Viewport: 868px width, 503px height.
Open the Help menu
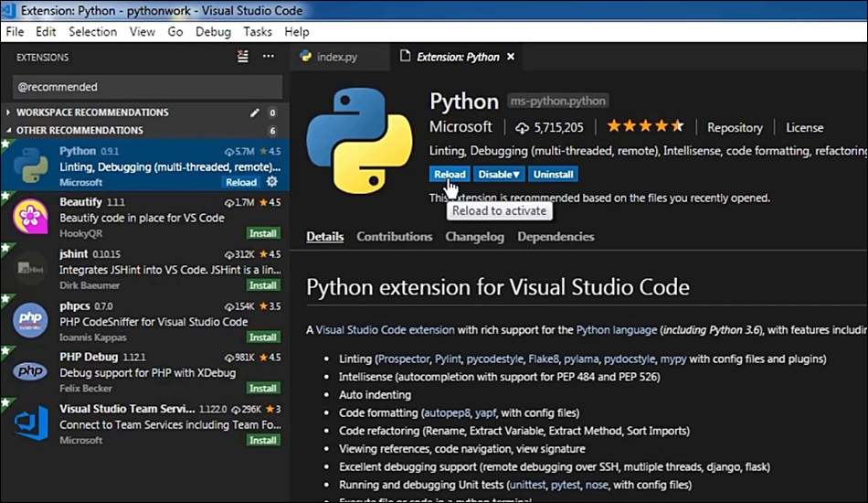pos(297,32)
